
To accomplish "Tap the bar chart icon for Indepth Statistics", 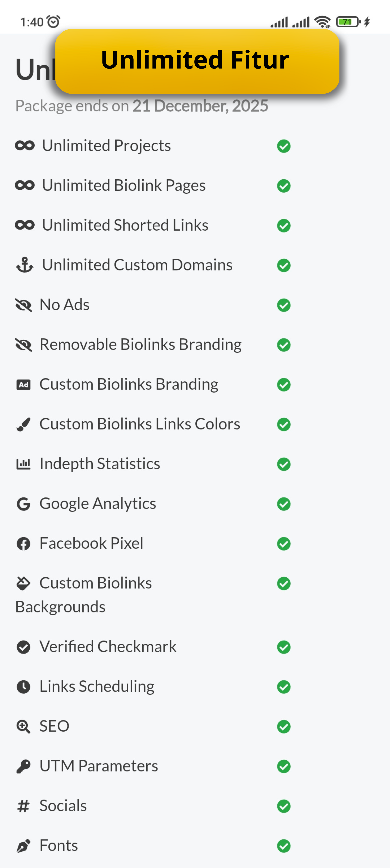I will [x=24, y=464].
